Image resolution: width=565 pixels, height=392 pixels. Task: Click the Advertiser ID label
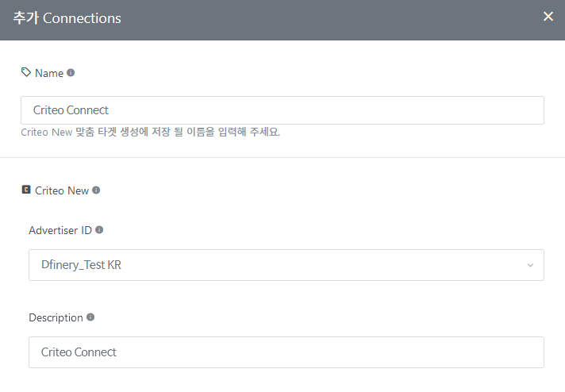[60, 230]
